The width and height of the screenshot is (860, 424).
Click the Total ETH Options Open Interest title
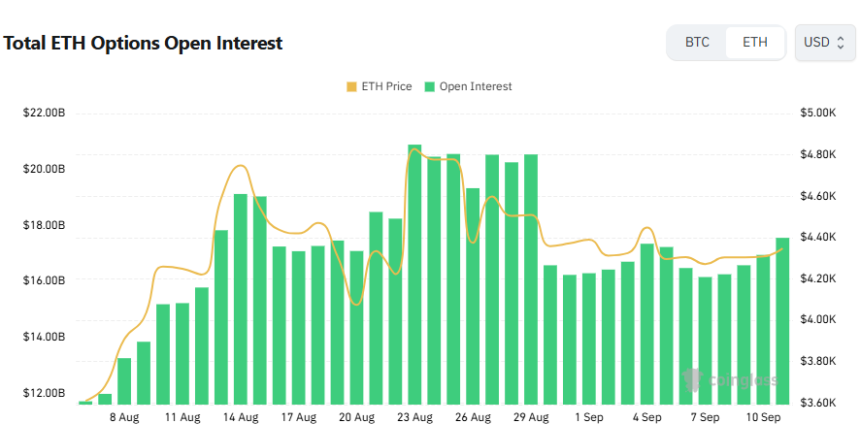143,43
